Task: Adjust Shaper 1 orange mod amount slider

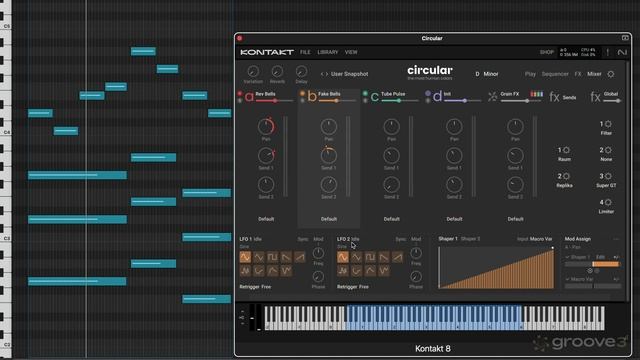Action: (593, 264)
